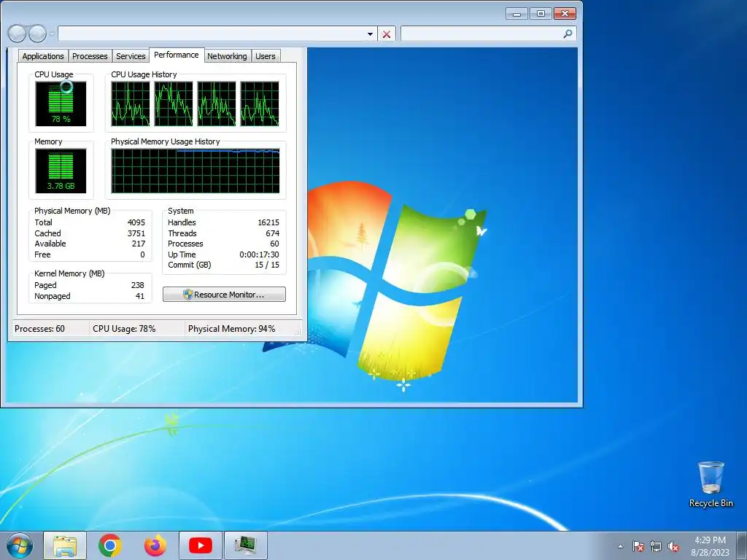The height and width of the screenshot is (560, 747).
Task: Switch to the Networking tab
Action: [x=227, y=56]
